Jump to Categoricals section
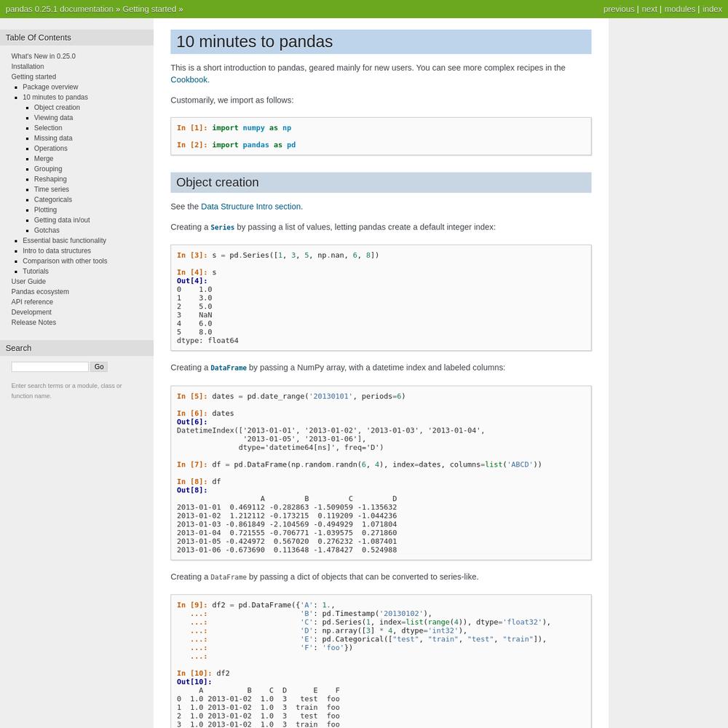Viewport: 728px width, 728px height. (53, 199)
